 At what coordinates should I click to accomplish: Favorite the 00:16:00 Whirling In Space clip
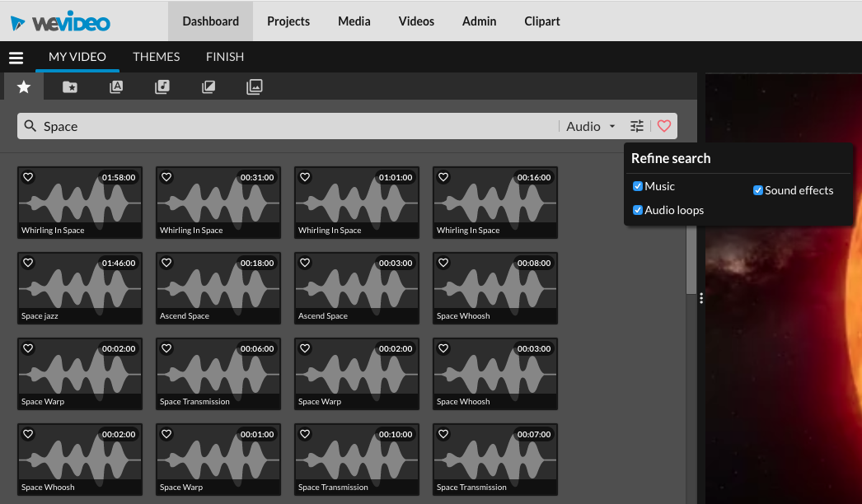pos(443,177)
